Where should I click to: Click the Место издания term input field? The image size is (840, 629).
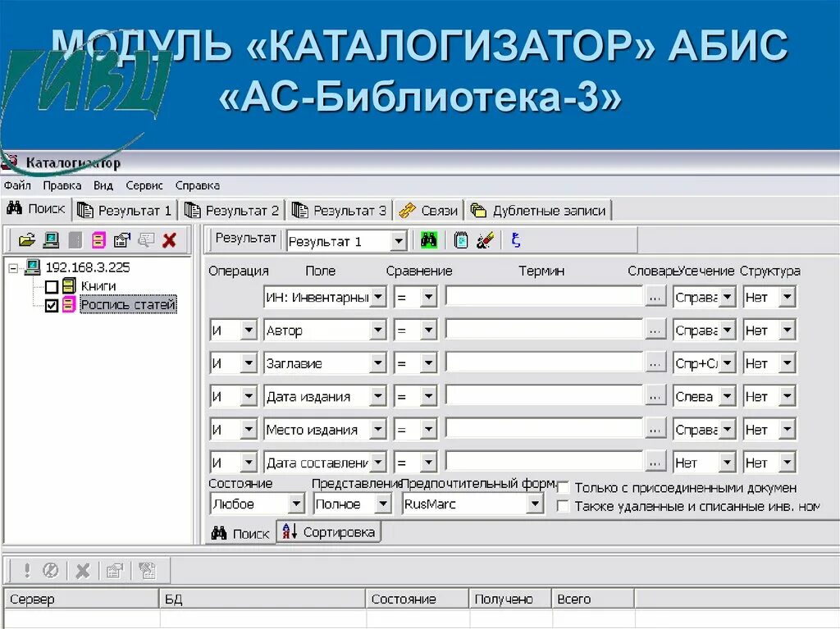point(544,430)
